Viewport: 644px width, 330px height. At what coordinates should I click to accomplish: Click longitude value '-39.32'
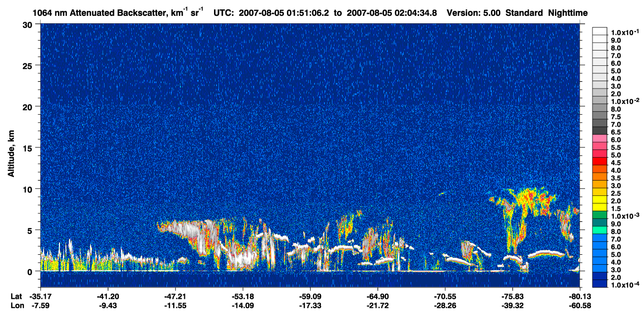513,305
